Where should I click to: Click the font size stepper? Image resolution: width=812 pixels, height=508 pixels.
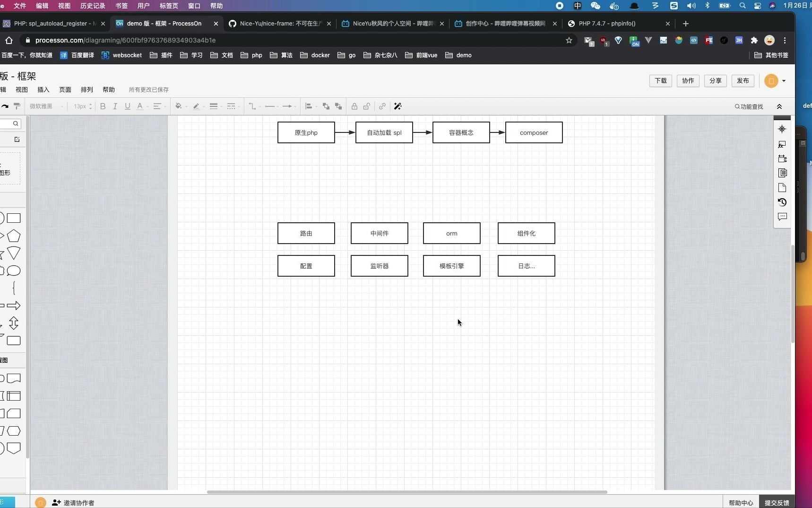point(90,106)
